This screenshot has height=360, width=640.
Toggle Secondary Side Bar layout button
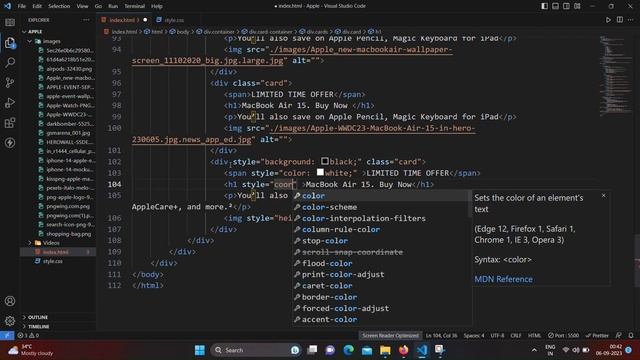click(x=567, y=6)
